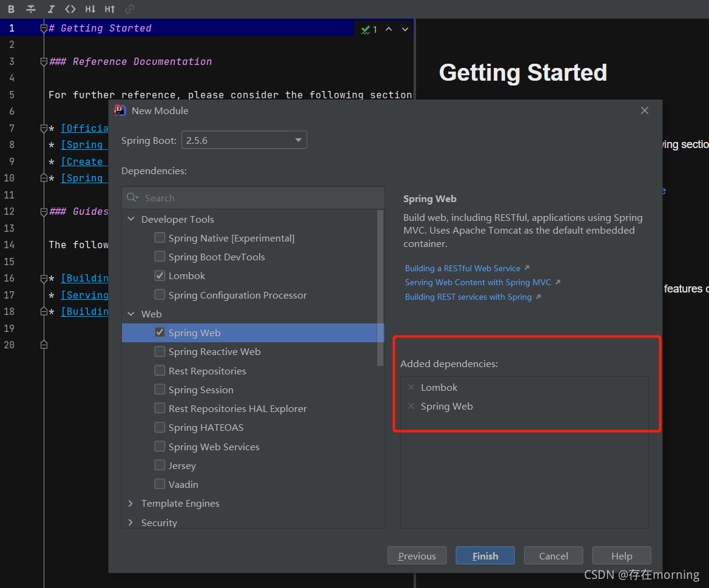This screenshot has width=709, height=588.
Task: Cancel the New Module dialog
Action: click(x=554, y=555)
